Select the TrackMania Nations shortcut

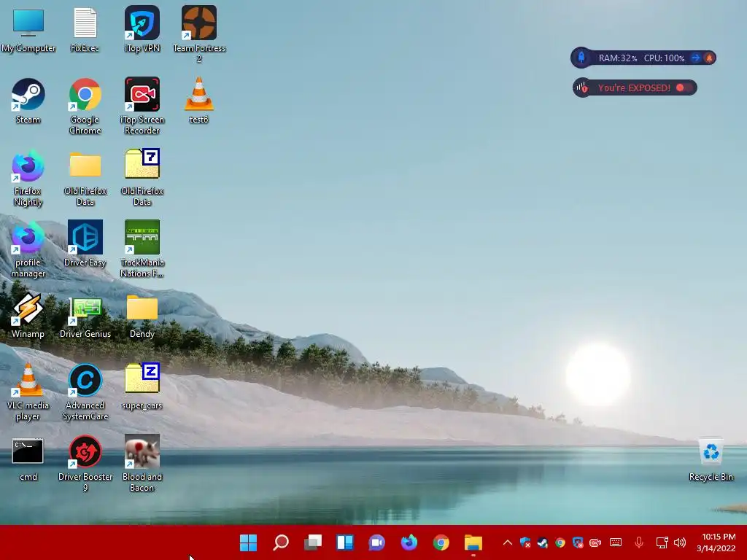(142, 249)
